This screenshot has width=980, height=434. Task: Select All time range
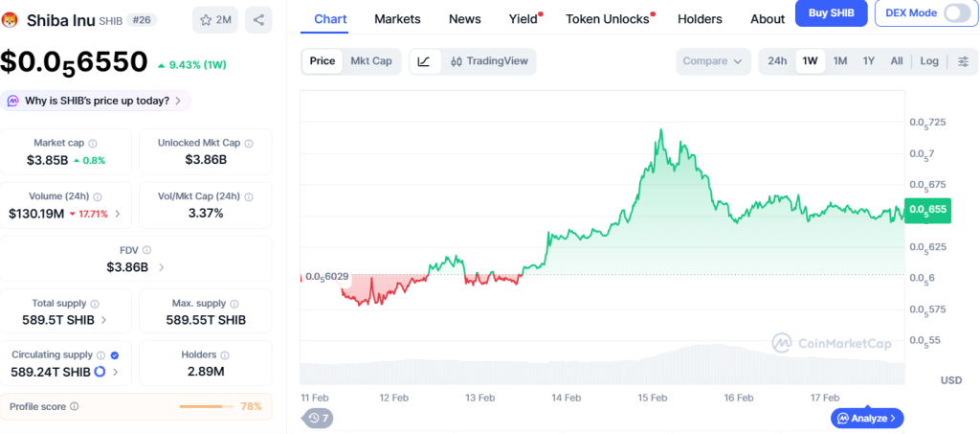(x=897, y=61)
